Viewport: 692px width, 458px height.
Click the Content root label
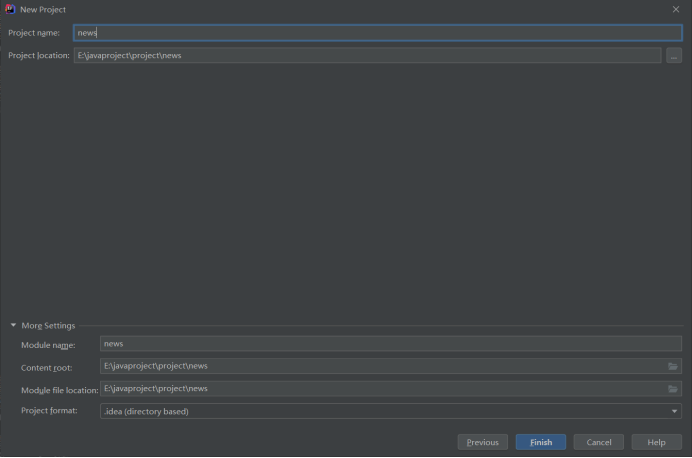[x=46, y=368]
